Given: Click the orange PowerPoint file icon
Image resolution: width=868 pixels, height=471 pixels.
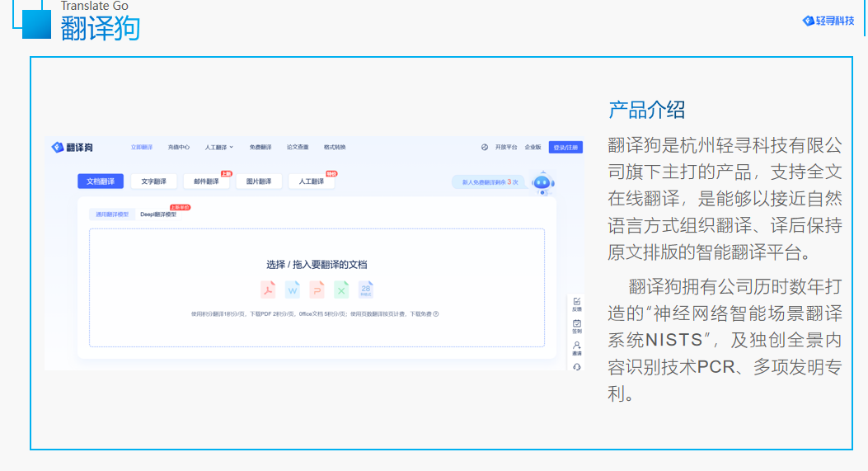Looking at the screenshot, I should (x=317, y=290).
